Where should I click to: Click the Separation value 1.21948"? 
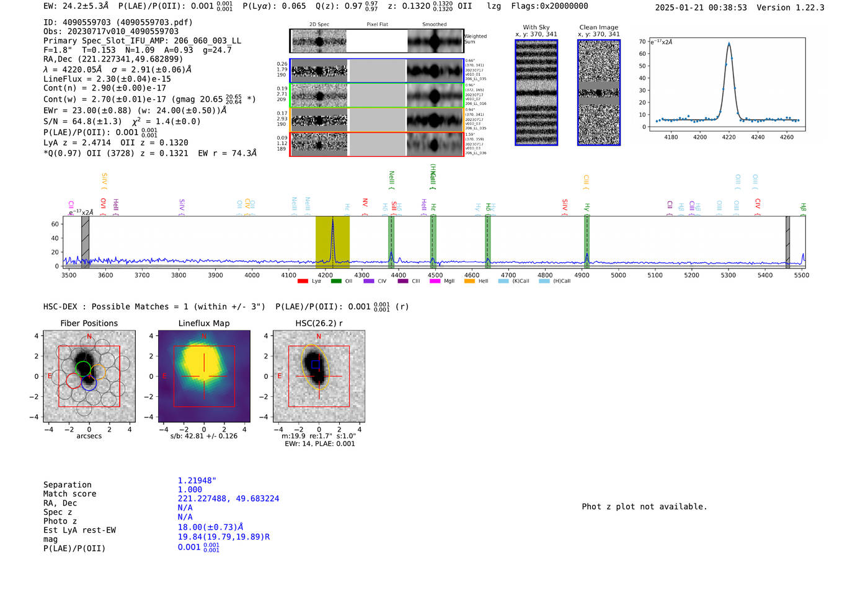point(197,481)
